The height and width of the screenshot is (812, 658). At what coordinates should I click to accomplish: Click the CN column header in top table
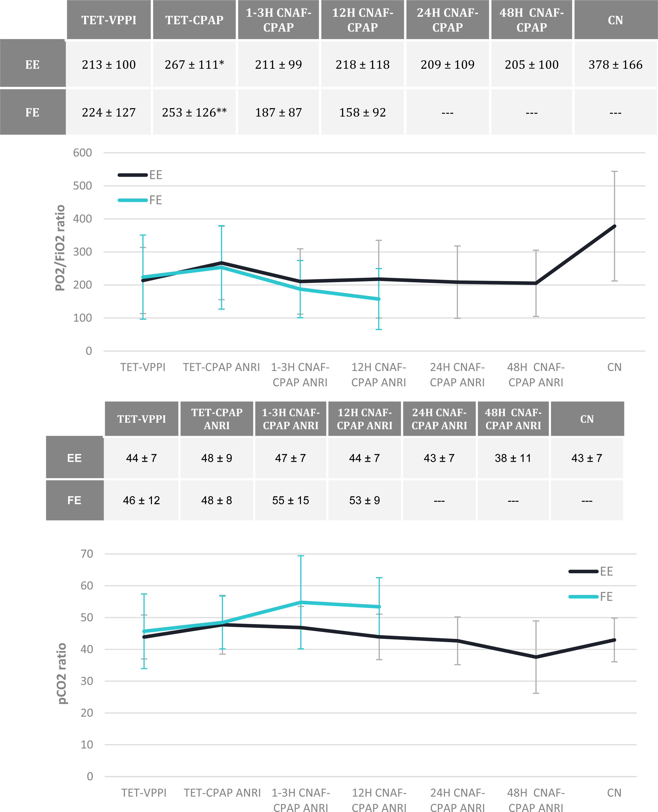point(615,20)
